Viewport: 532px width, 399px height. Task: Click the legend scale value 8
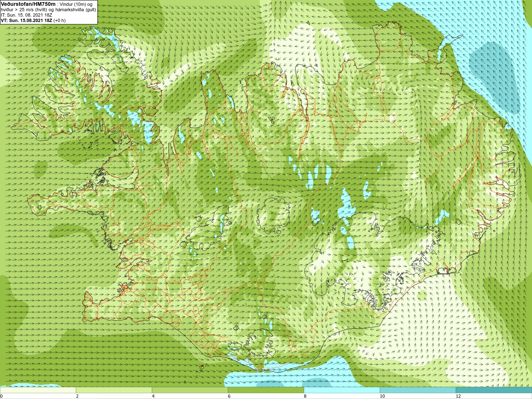(305, 396)
